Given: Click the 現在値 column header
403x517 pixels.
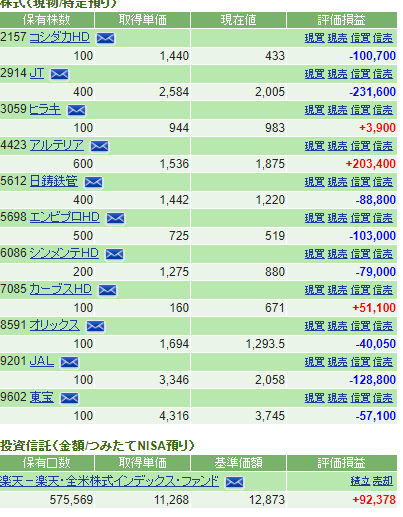Looking at the screenshot, I should pos(238,20).
